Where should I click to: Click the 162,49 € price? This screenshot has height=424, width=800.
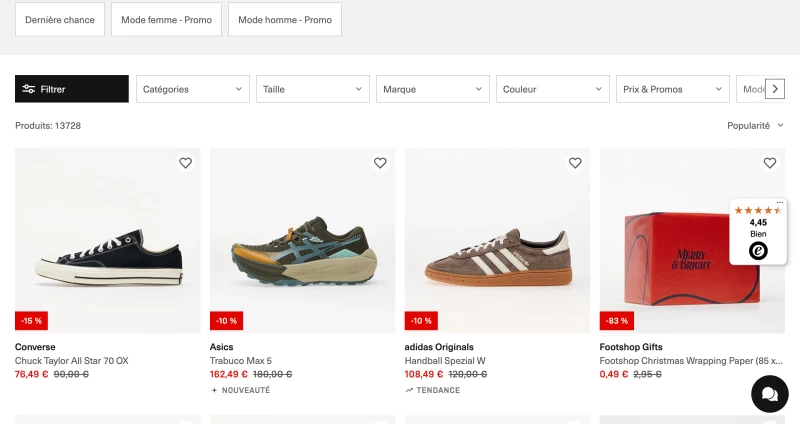[229, 375]
